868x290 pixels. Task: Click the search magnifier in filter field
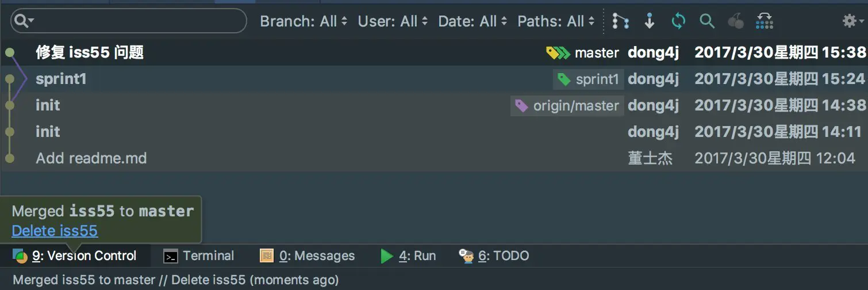[x=24, y=21]
